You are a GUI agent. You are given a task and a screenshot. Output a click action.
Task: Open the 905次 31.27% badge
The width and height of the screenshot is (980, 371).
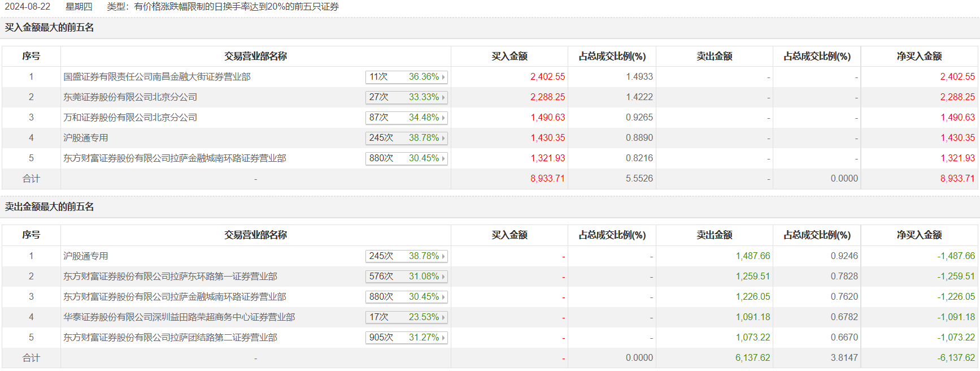pos(406,338)
